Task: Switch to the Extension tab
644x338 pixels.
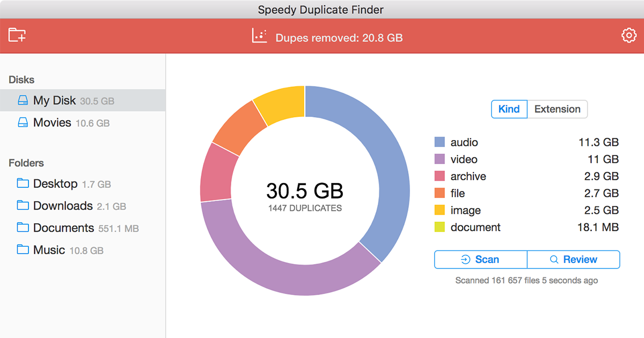Action: 558,109
